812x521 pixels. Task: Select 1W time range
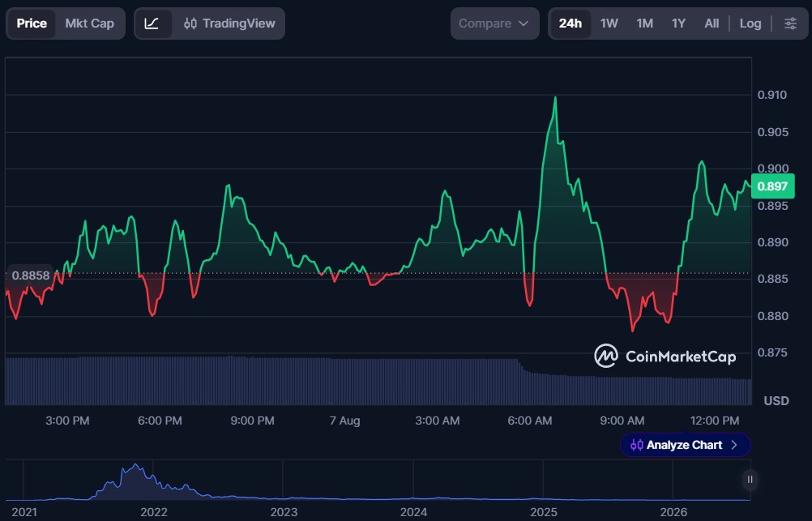click(x=609, y=23)
